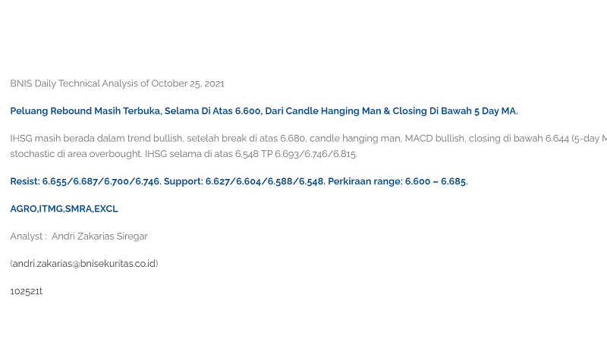Click the resistance values 6.655/6.687/6.700/6.746

(101, 181)
